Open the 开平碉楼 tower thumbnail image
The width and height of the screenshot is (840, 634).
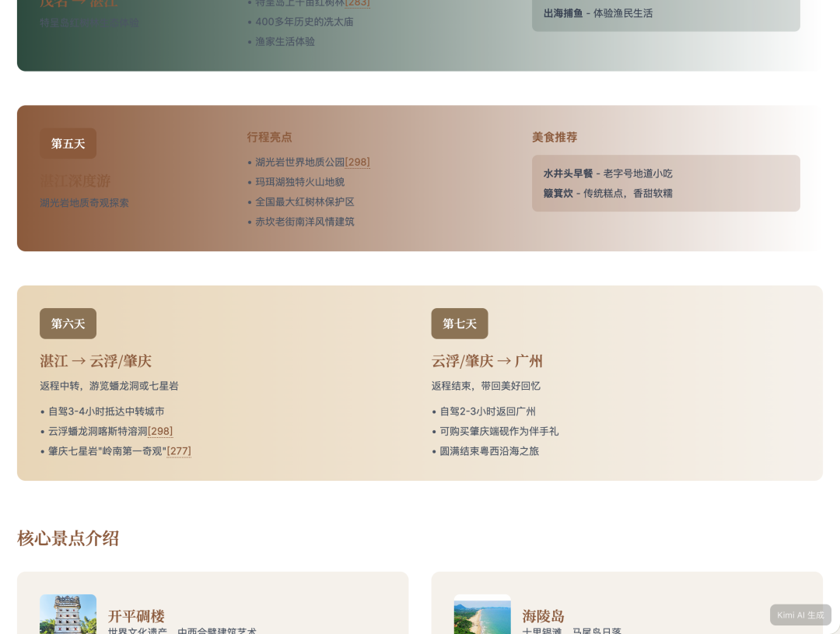(x=68, y=615)
